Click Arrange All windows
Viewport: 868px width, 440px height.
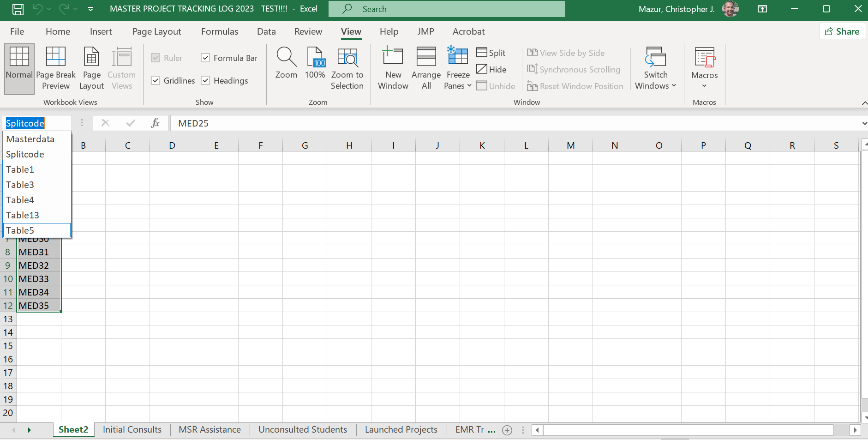[x=426, y=68]
